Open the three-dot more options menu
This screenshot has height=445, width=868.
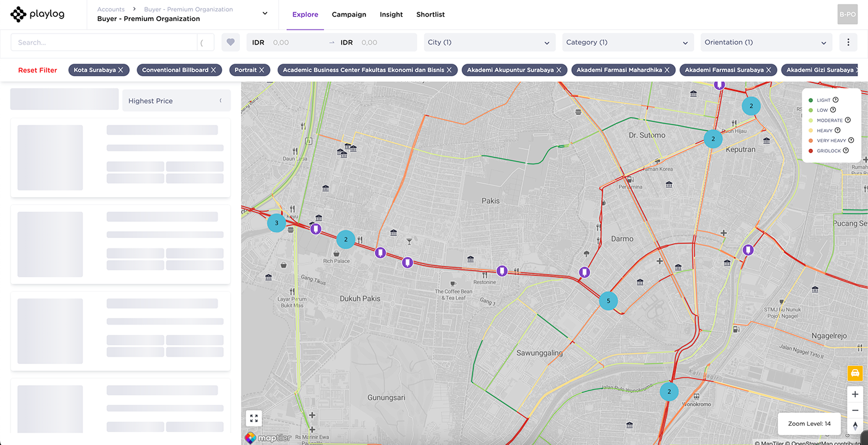[x=848, y=43]
